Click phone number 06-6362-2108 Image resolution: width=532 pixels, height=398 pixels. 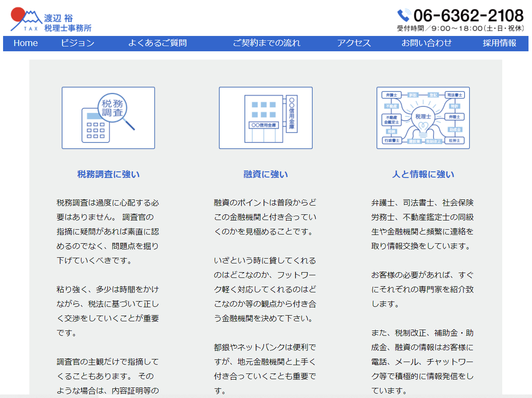click(x=468, y=16)
